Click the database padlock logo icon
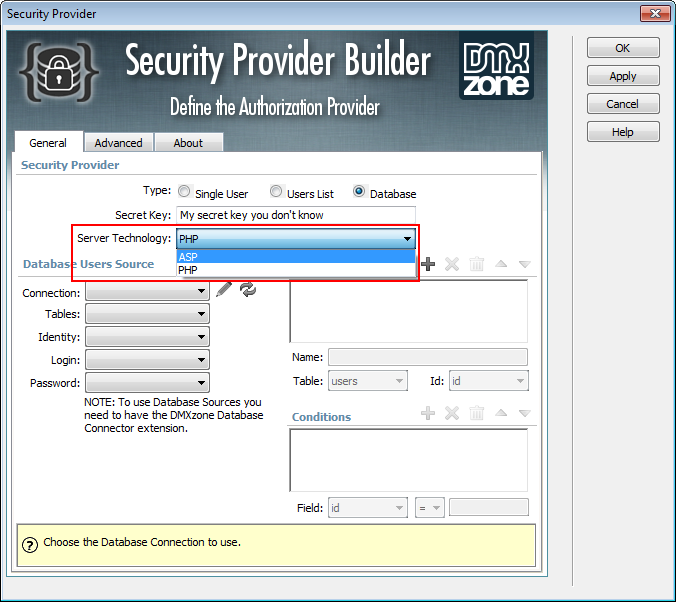 pyautogui.click(x=59, y=72)
